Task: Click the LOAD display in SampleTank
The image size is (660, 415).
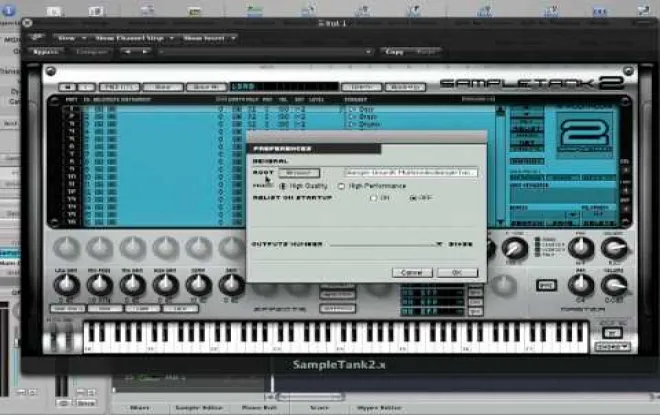Action: [284, 87]
